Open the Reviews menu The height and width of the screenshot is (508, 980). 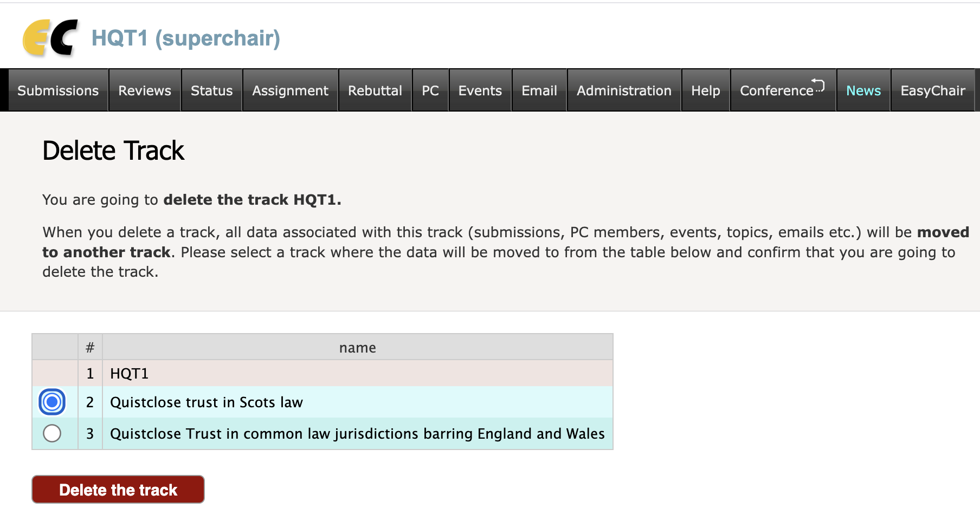click(145, 90)
